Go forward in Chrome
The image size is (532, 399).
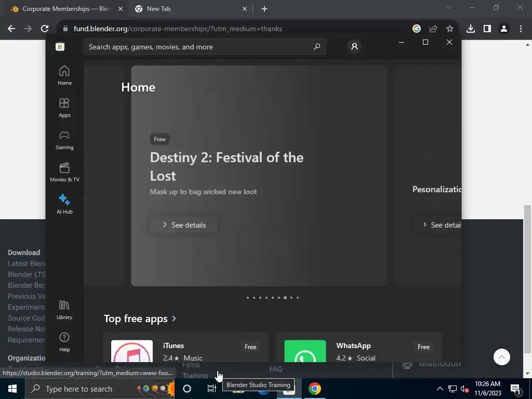(x=28, y=29)
